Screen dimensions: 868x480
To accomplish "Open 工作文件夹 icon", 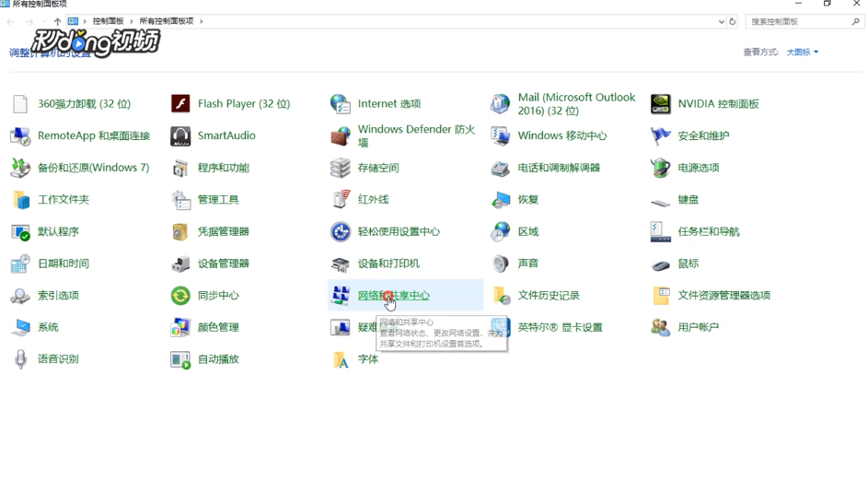I will pos(20,200).
